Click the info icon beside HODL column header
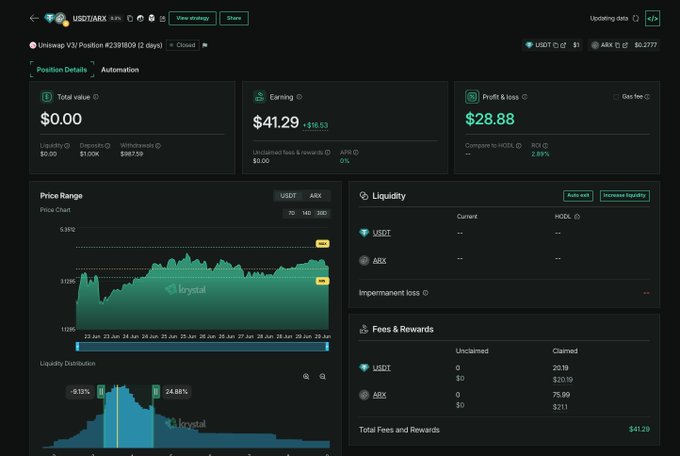 [577, 217]
